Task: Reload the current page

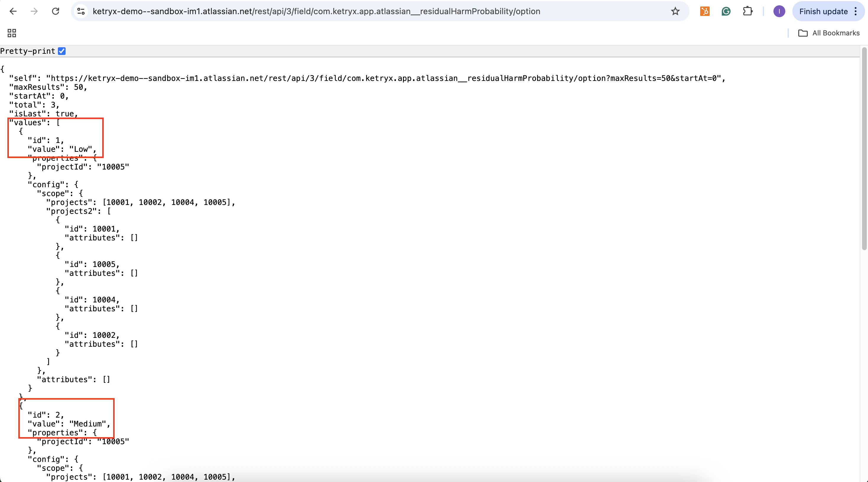Action: [x=56, y=12]
